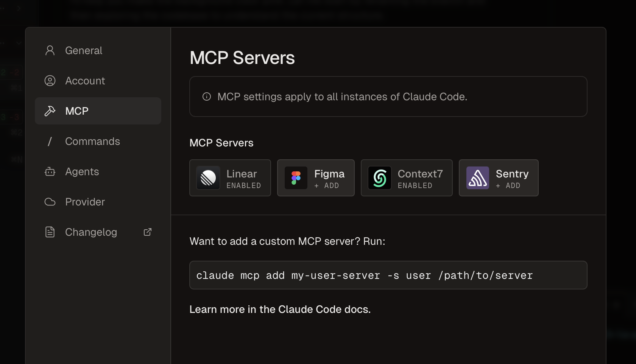The height and width of the screenshot is (364, 636).
Task: Click the Account profile circle icon
Action: 50,81
